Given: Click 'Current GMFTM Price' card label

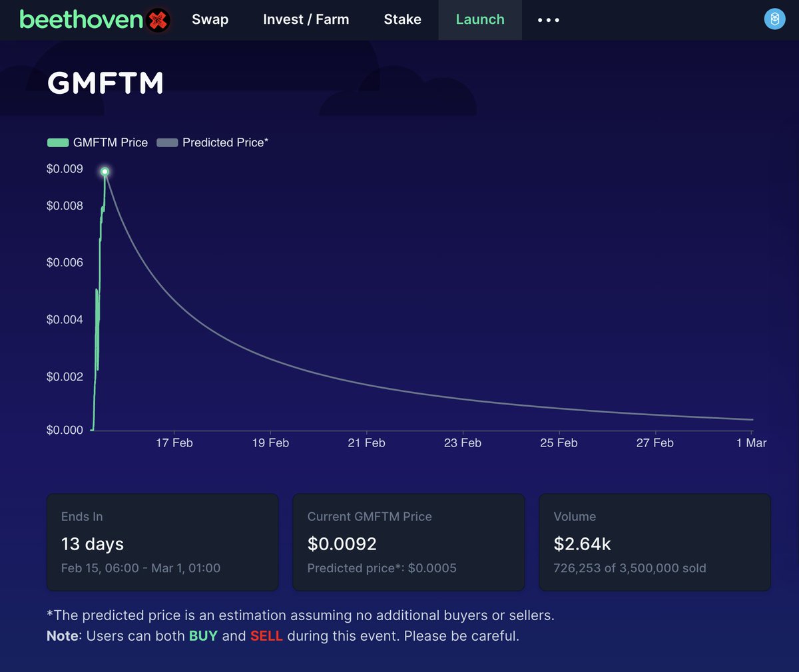Looking at the screenshot, I should tap(370, 516).
